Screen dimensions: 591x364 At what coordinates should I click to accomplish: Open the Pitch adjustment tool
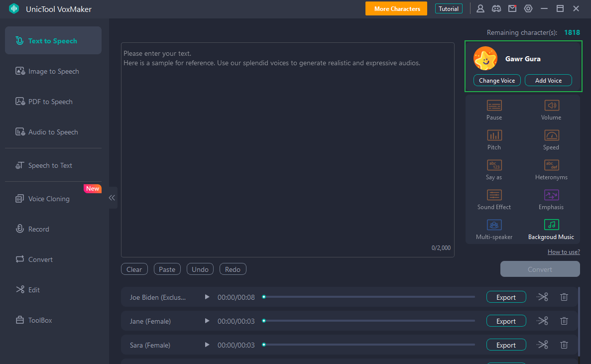point(494,135)
